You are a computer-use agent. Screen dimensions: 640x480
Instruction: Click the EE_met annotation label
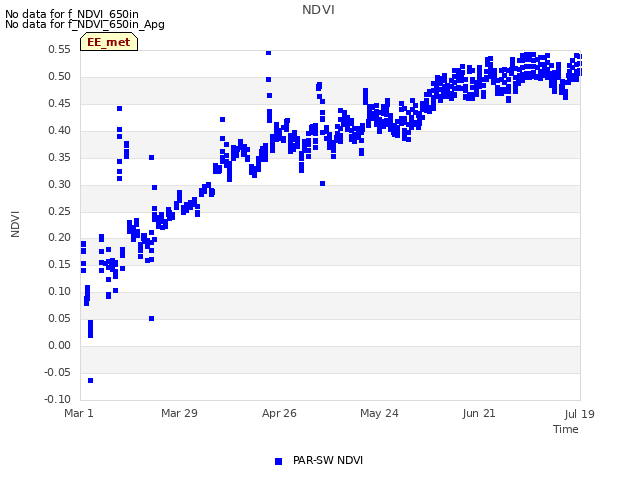(109, 42)
